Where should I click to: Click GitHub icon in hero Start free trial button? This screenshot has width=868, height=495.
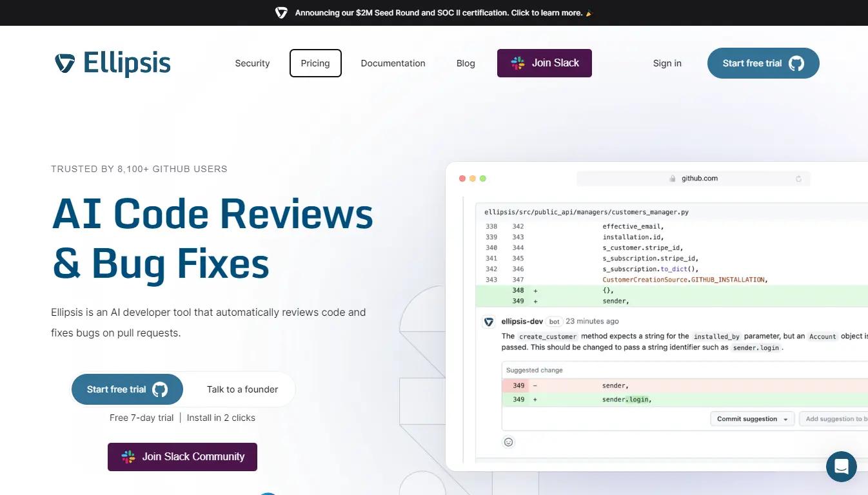pyautogui.click(x=160, y=389)
